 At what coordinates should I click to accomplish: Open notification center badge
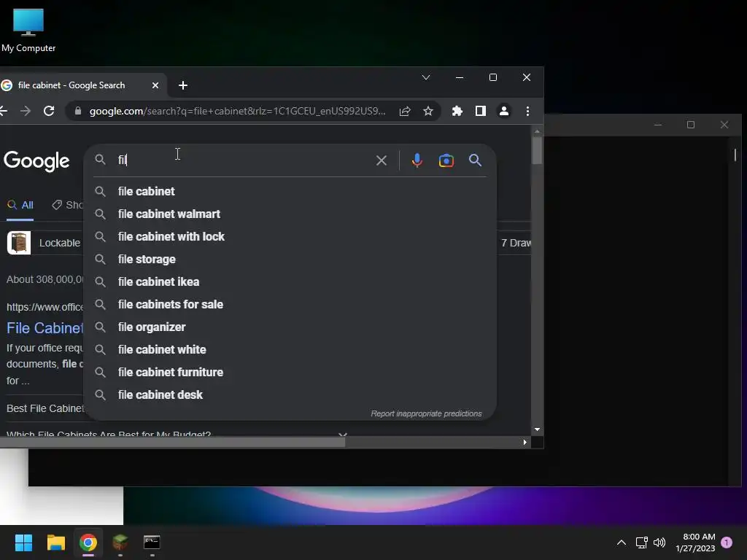(727, 542)
